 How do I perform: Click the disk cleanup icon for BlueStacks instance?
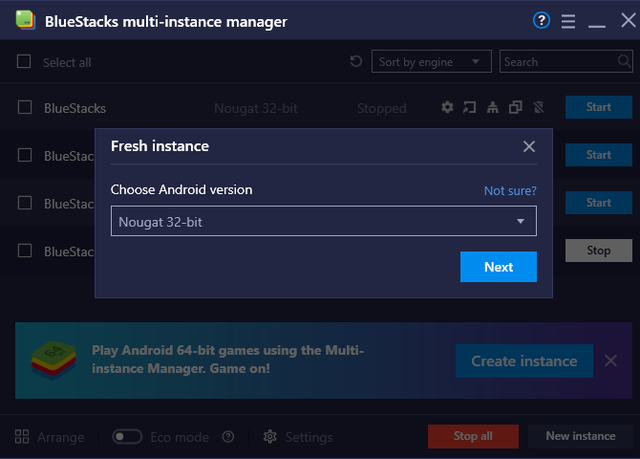(x=493, y=107)
